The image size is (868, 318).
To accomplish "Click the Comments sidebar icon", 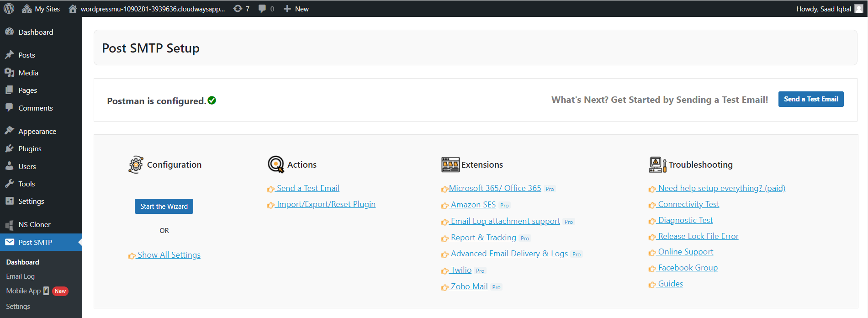I will (9, 108).
